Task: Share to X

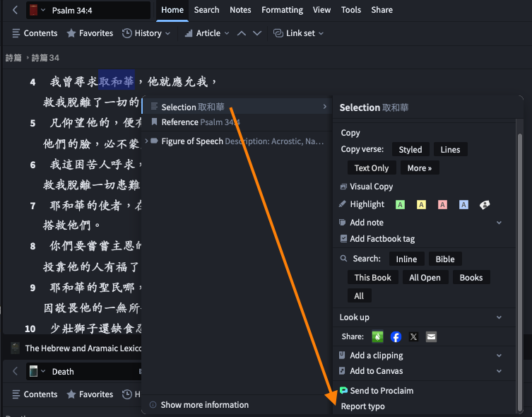Action: 413,336
